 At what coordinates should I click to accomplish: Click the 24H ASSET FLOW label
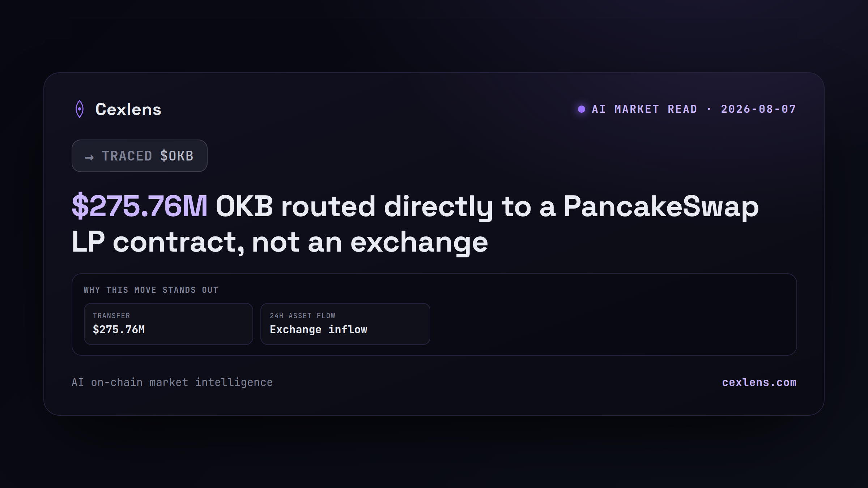pos(303,316)
